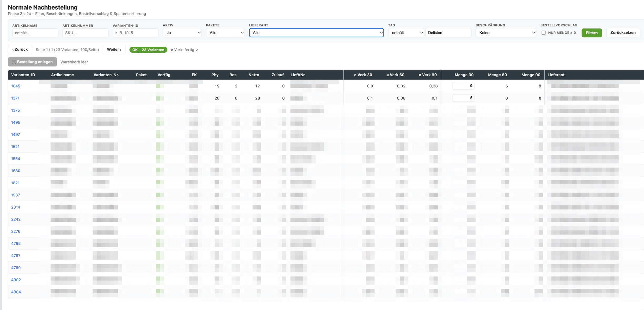Image resolution: width=644 pixels, height=310 pixels.
Task: Reset filters with Zurücksetzen
Action: pyautogui.click(x=623, y=33)
